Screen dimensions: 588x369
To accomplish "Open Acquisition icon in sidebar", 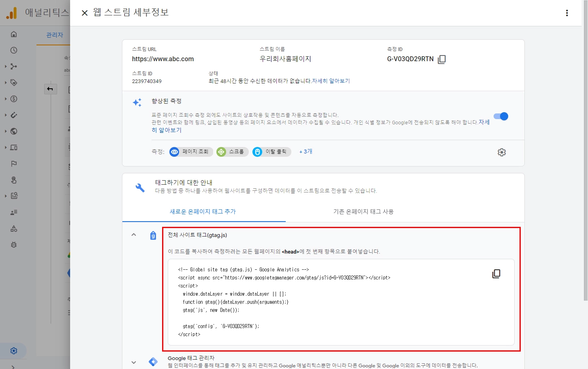I will [x=14, y=66].
